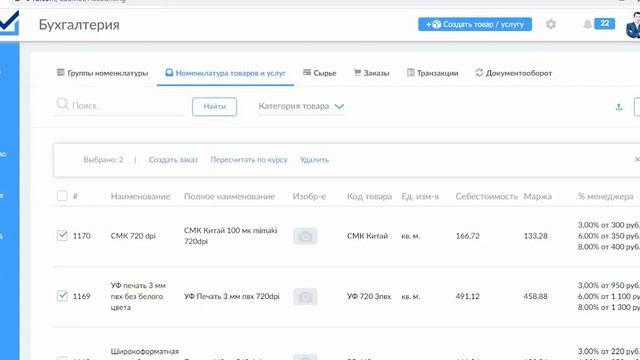
Task: Click the image placeholder for СМК 720 dpi
Action: coord(305,236)
